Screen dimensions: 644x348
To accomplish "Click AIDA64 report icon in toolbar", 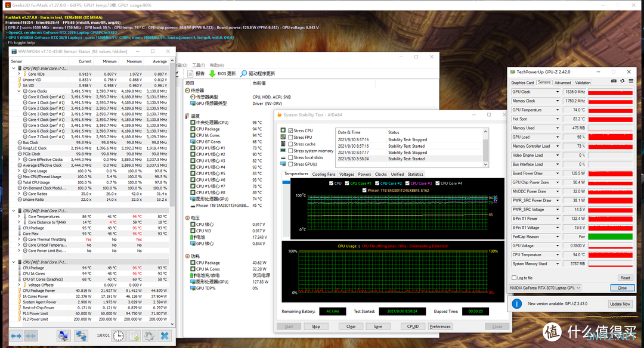I will coord(190,73).
